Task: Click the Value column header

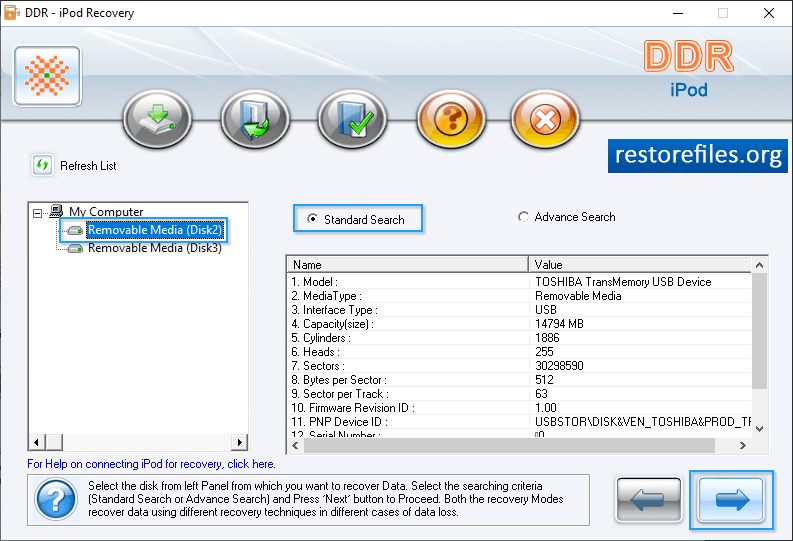Action: 640,264
